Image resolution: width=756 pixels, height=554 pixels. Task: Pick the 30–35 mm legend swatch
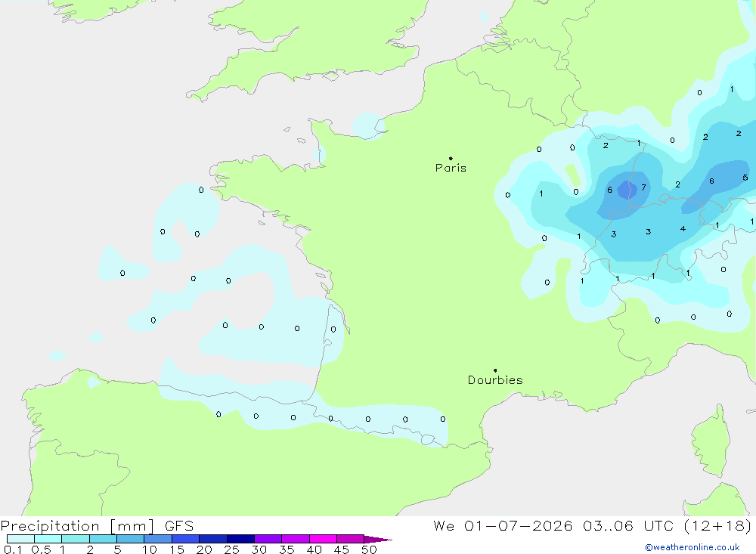pyautogui.click(x=268, y=539)
